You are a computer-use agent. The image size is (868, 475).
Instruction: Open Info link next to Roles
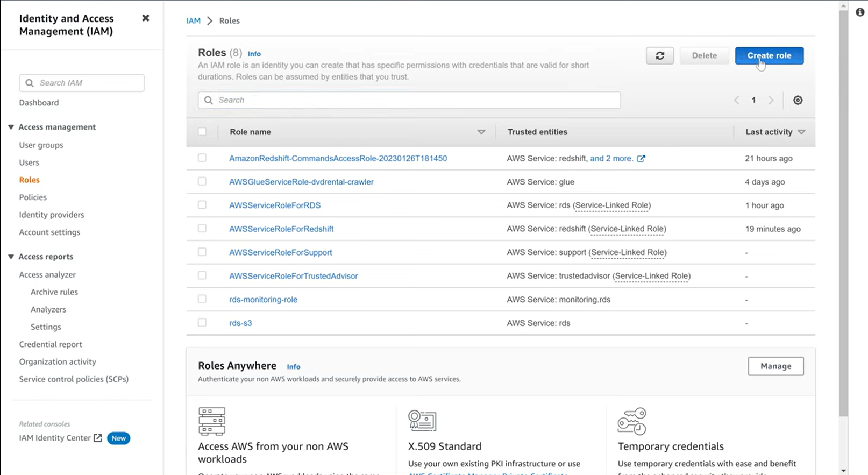tap(254, 54)
